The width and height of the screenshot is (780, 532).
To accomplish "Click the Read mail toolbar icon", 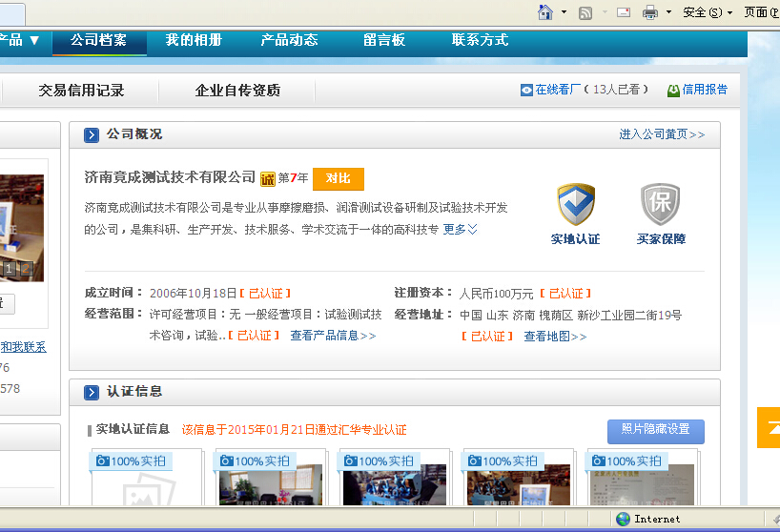I will tap(624, 12).
